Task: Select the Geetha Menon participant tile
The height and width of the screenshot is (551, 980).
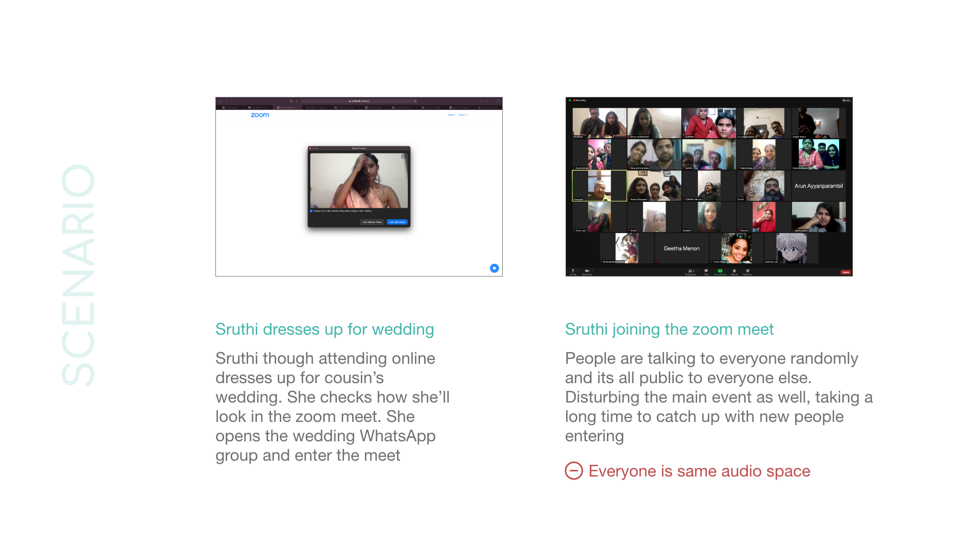Action: (681, 248)
